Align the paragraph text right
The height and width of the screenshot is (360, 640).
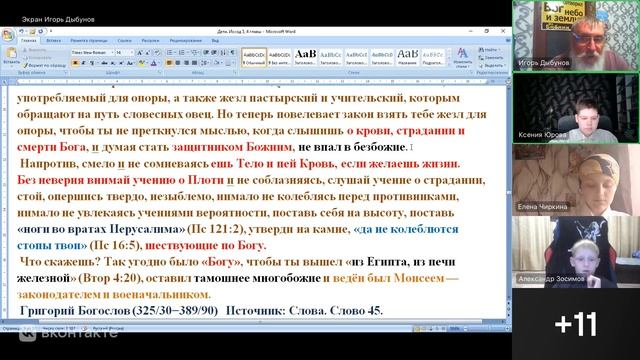pyautogui.click(x=187, y=63)
